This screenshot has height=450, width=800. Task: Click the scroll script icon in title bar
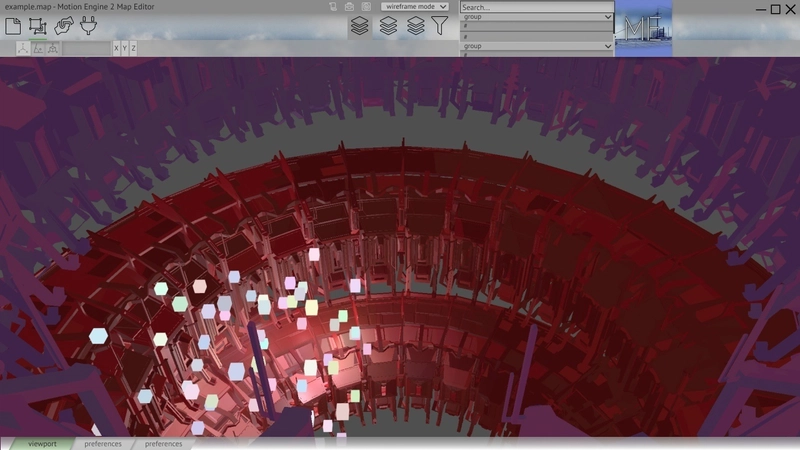point(333,7)
